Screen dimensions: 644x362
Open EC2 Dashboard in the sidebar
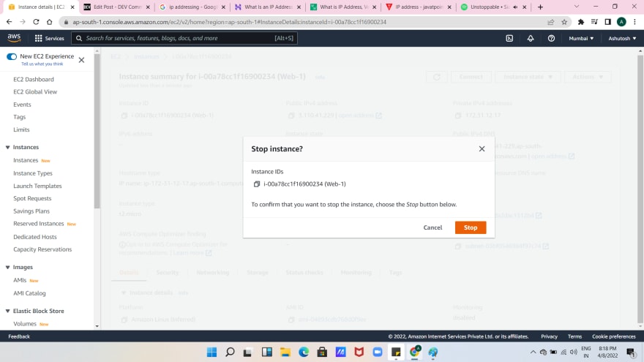(33, 79)
